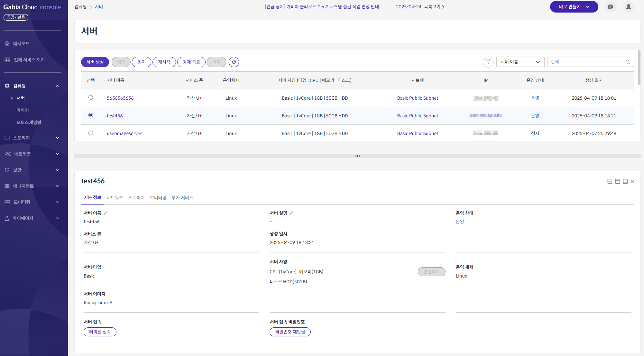Click the Gabia Cloud console logo

[32, 7]
